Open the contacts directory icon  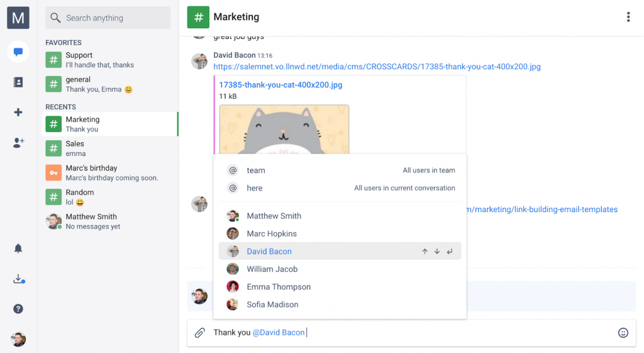18,82
